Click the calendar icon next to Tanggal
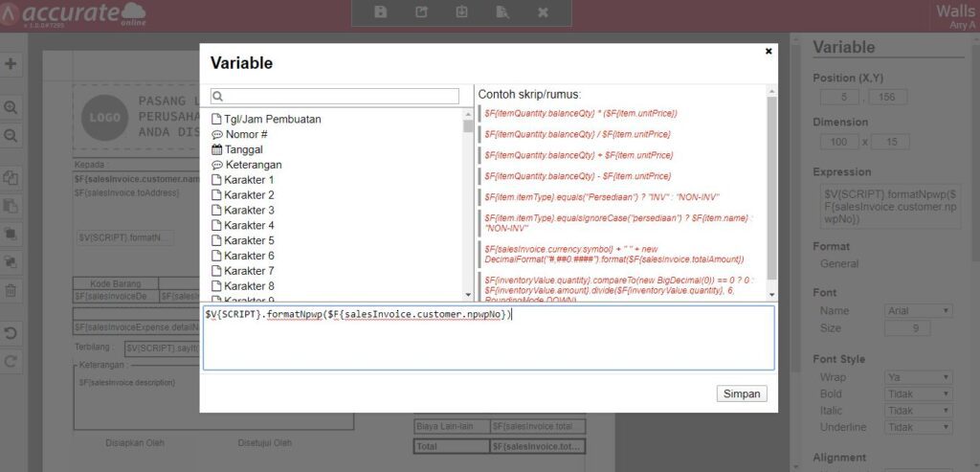The width and height of the screenshot is (980, 472). pos(217,149)
